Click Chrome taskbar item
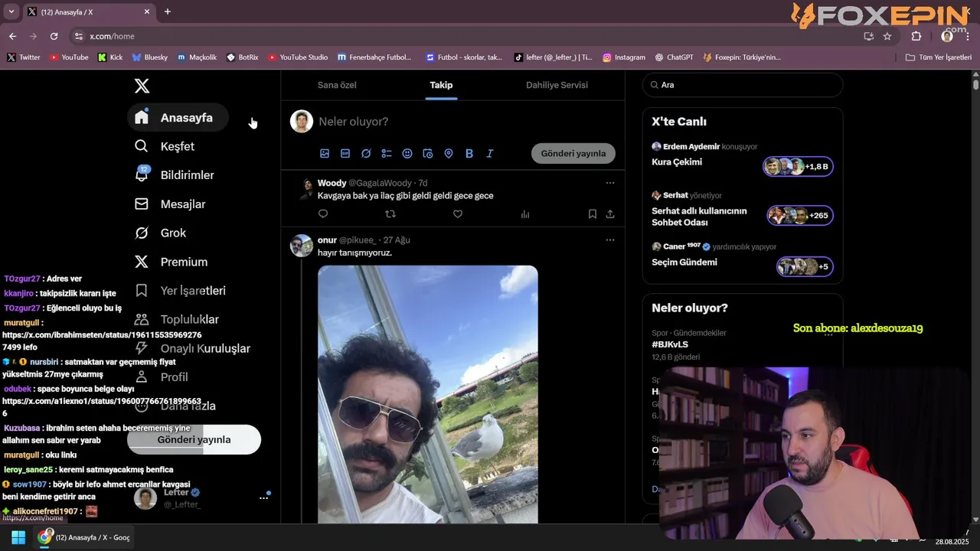 (85, 537)
